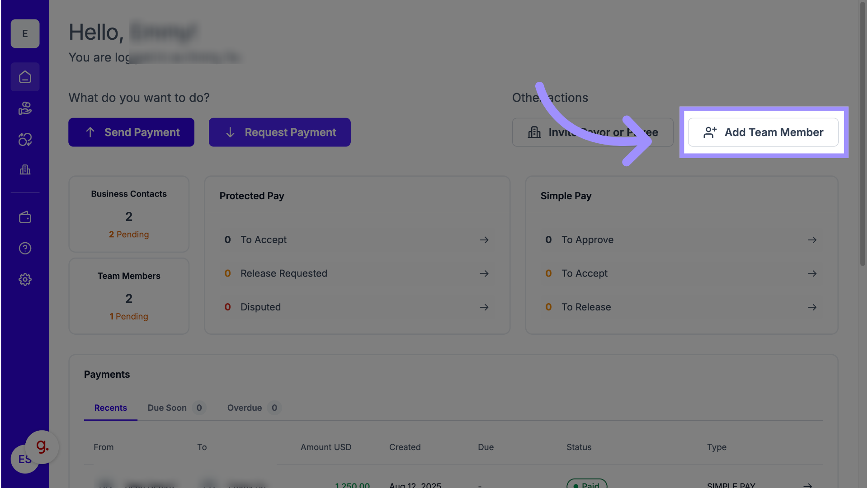Open the recurring payments sidebar icon
The height and width of the screenshot is (488, 868).
click(25, 140)
